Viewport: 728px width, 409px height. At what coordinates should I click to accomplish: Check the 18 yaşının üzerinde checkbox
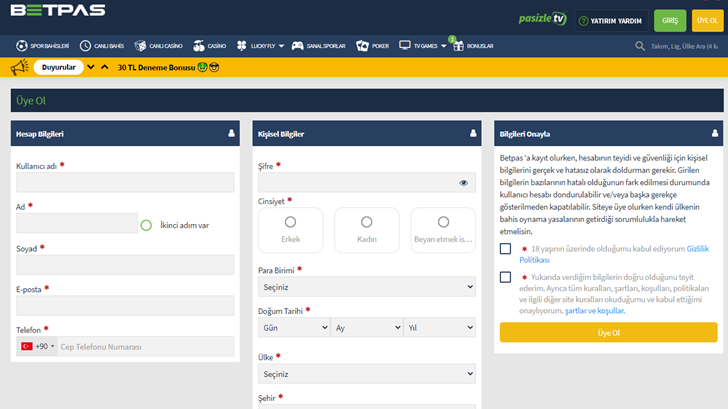[x=506, y=249]
